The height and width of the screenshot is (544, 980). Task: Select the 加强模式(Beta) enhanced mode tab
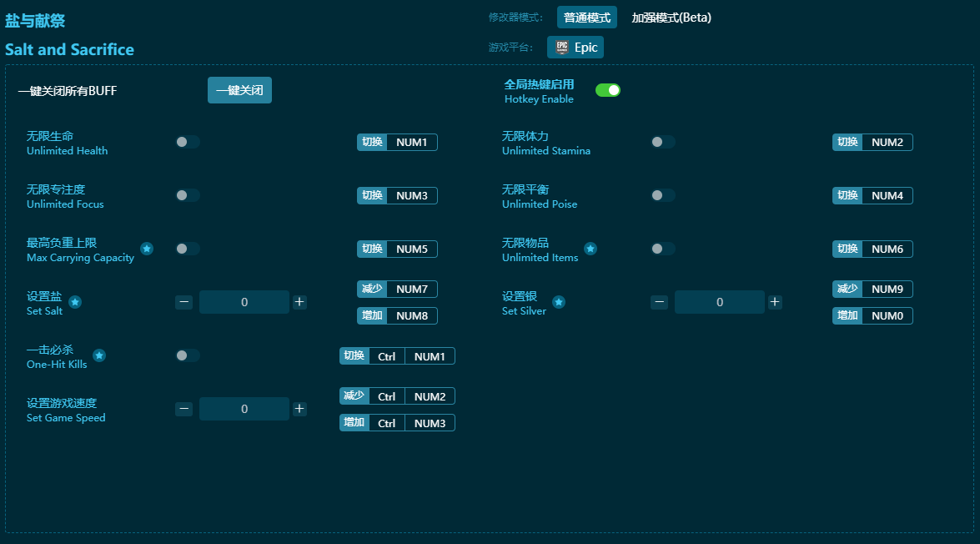click(671, 18)
